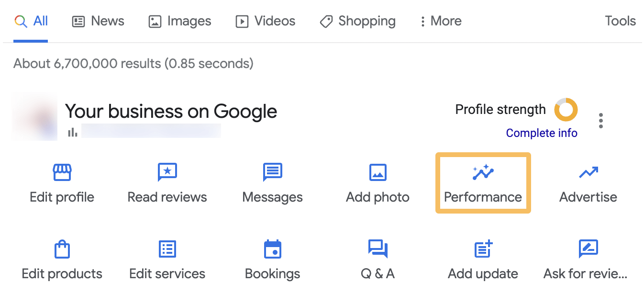The width and height of the screenshot is (644, 294).
Task: Select the Edit products shopping bag icon
Action: [62, 249]
